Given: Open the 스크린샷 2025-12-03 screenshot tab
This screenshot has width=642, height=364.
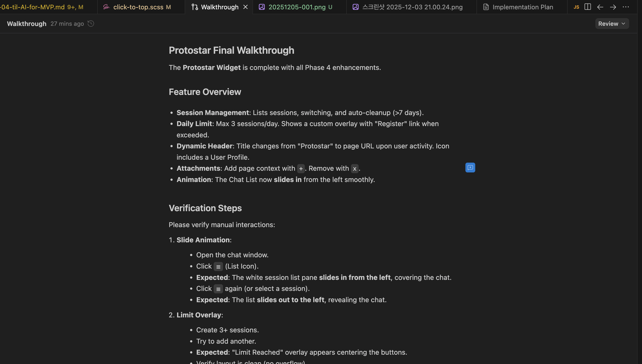Looking at the screenshot, I should tap(412, 7).
